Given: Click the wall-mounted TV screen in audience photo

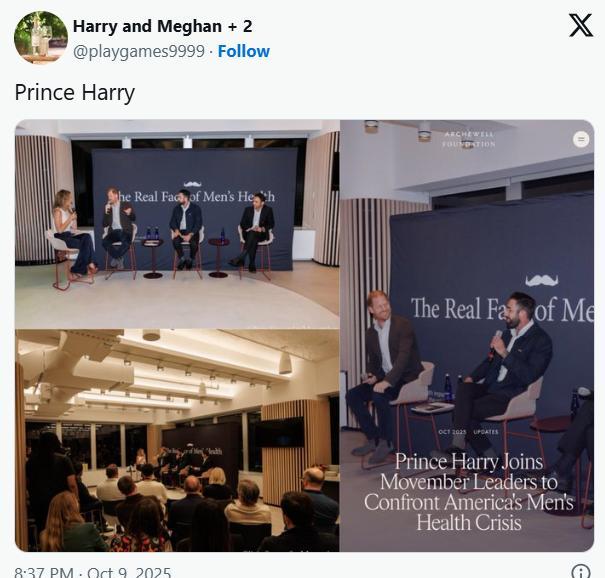Looking at the screenshot, I should tap(279, 431).
